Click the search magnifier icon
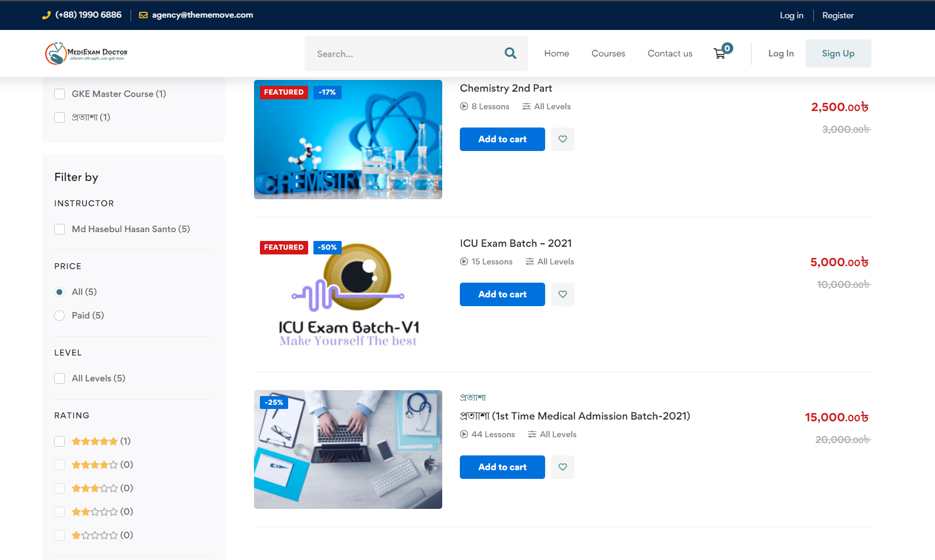The image size is (935, 560). [x=510, y=53]
